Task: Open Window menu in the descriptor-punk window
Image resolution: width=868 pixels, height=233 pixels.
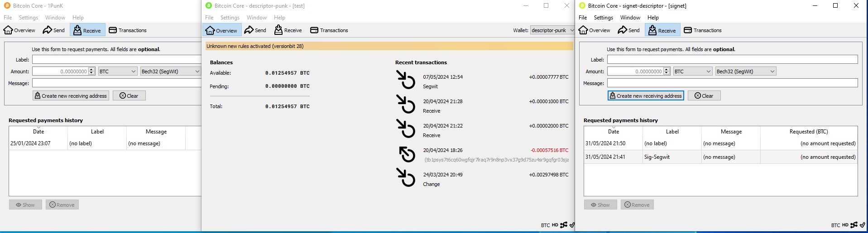Action: click(x=257, y=18)
